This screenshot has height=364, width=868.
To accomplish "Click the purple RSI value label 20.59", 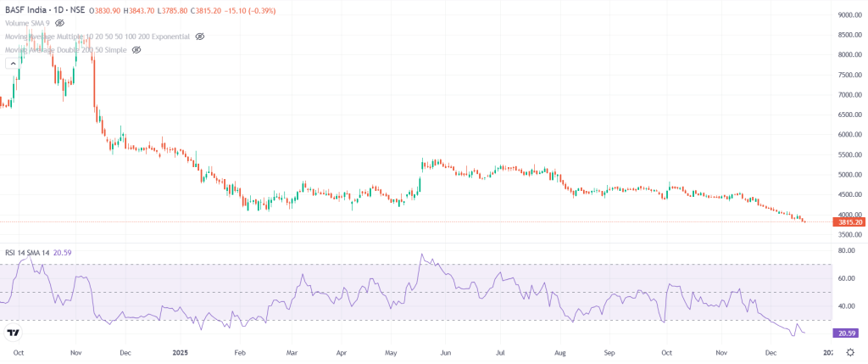I will tap(849, 333).
